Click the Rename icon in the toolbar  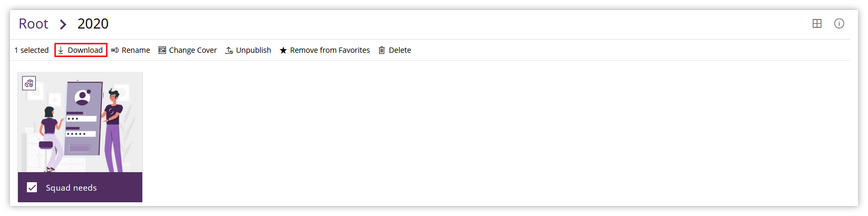114,50
